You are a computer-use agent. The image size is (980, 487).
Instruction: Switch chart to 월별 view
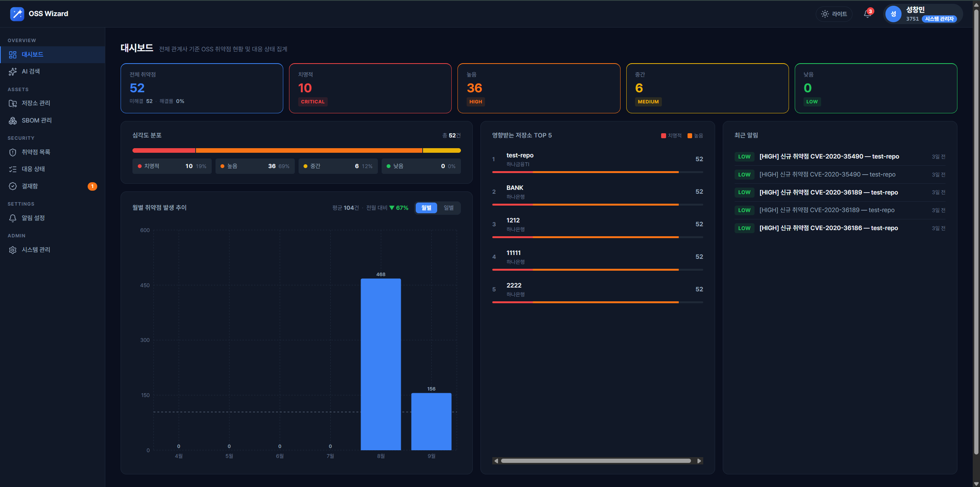coord(426,208)
